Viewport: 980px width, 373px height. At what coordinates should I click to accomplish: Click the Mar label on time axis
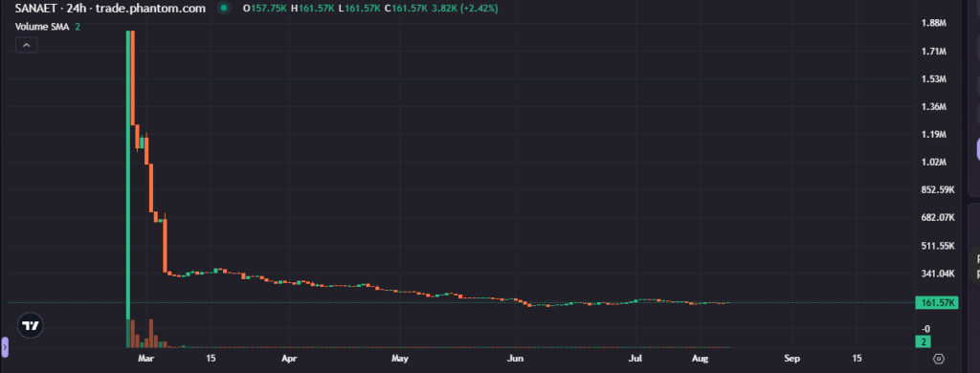(x=145, y=359)
